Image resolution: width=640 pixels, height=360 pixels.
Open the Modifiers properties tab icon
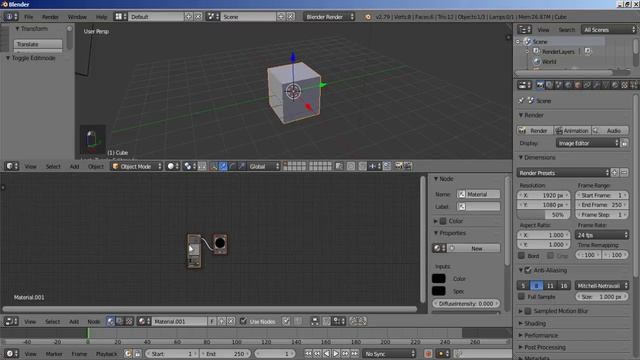tap(597, 85)
